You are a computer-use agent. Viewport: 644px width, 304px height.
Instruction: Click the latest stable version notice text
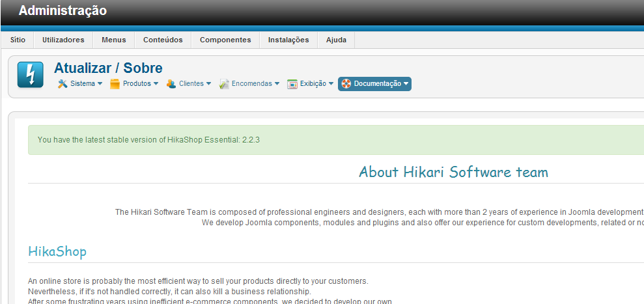(x=148, y=140)
